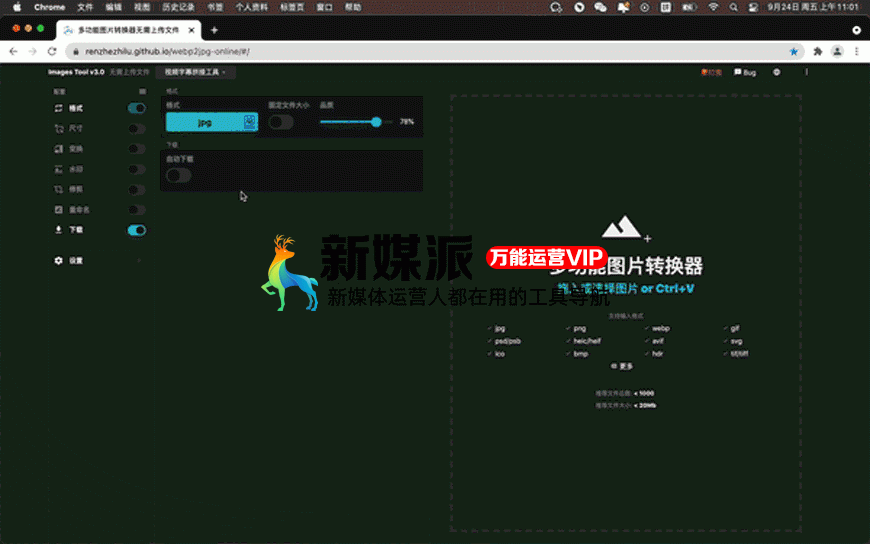Click the select images or Ctrl+V link

[625, 289]
